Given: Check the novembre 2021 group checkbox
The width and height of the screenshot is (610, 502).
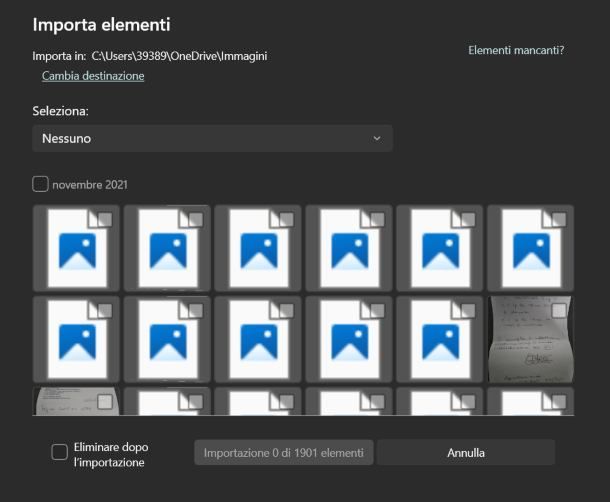Looking at the screenshot, I should pos(40,184).
